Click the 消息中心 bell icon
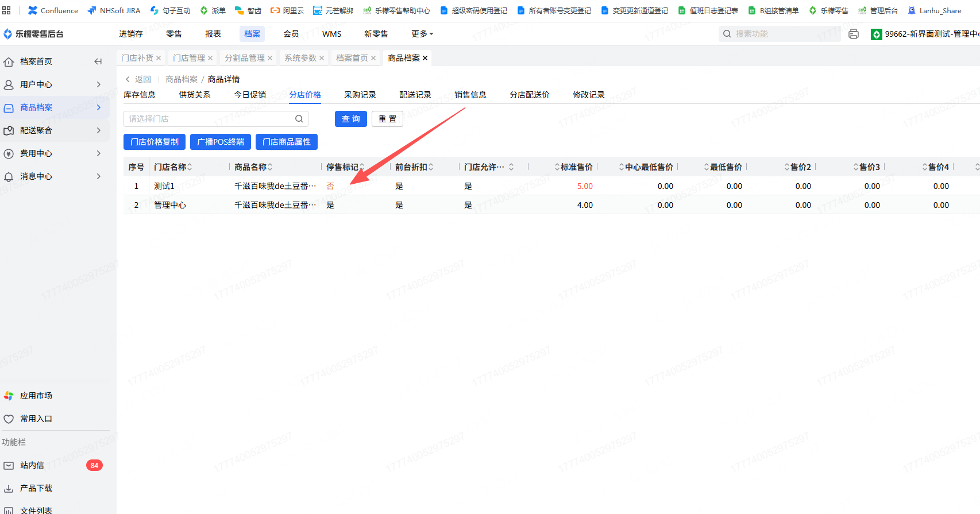 9,176
